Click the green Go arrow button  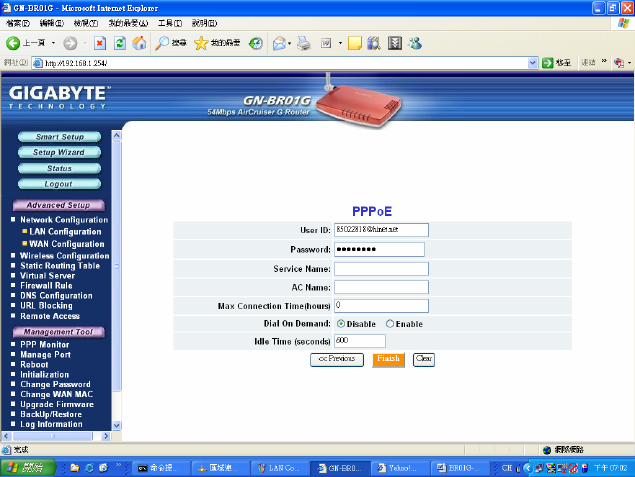point(548,63)
